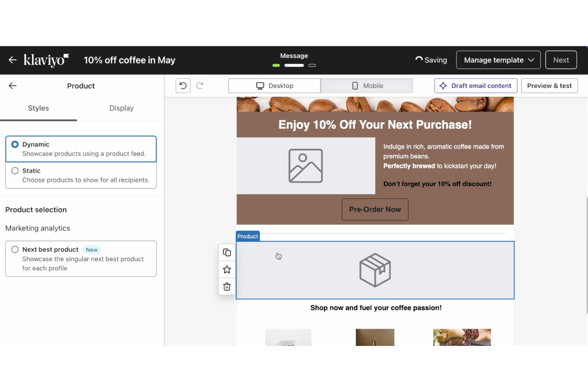
Task: Save Product block as favorite
Action: click(226, 269)
